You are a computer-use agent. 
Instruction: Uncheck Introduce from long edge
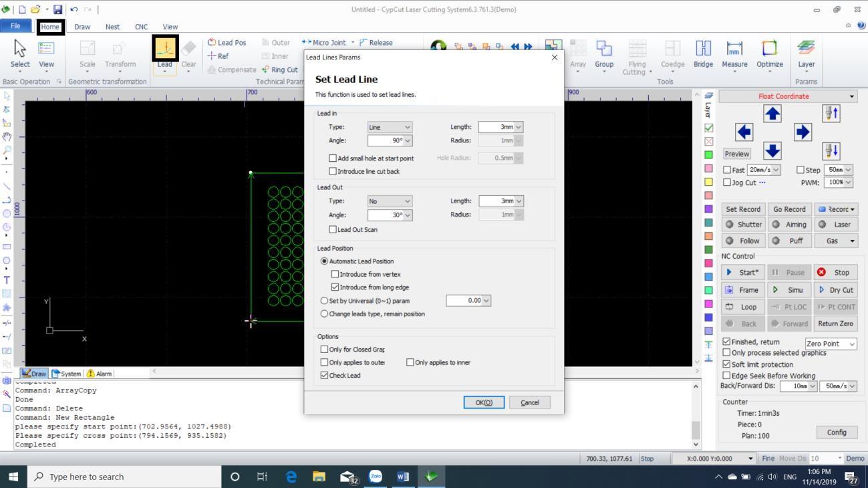coord(335,287)
